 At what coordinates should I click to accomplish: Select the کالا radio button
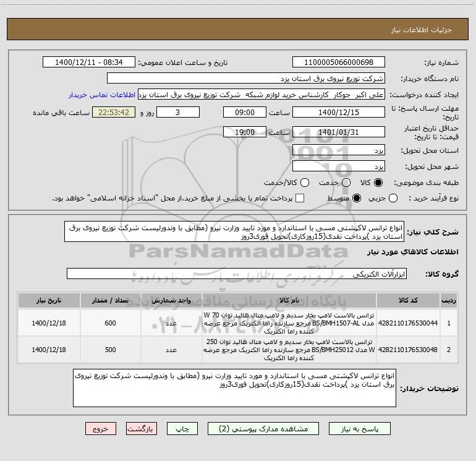[x=378, y=183]
